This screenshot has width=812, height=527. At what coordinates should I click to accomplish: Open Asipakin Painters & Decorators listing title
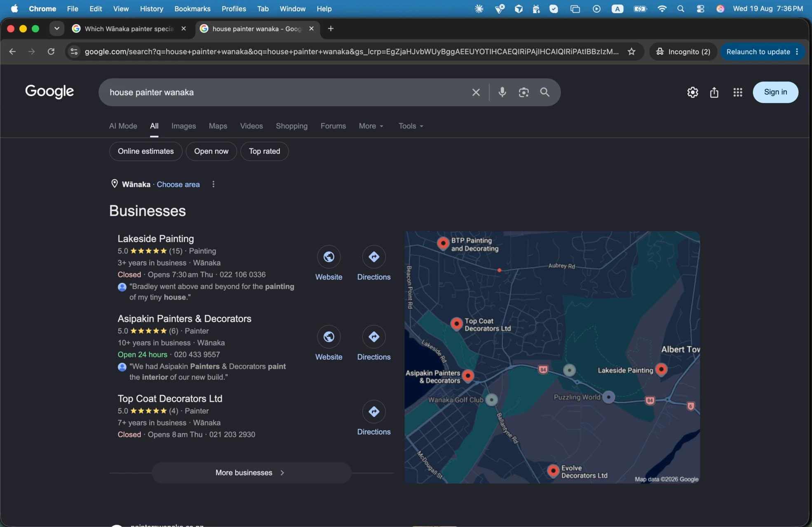click(x=184, y=319)
